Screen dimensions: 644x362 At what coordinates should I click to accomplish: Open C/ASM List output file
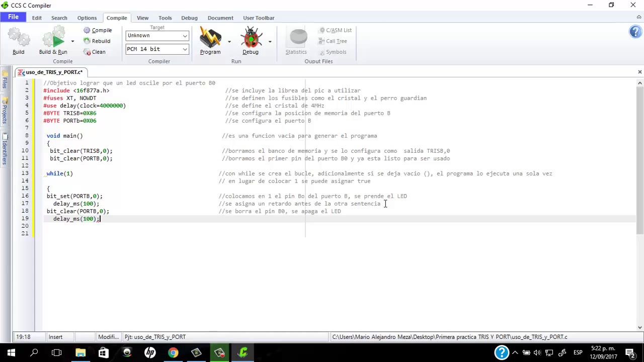(335, 30)
